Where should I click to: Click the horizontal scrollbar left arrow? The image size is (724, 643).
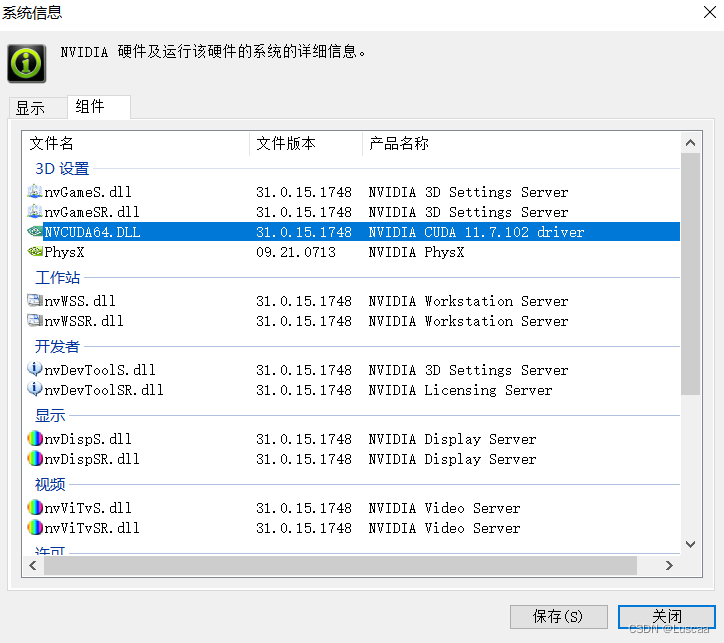pyautogui.click(x=33, y=565)
